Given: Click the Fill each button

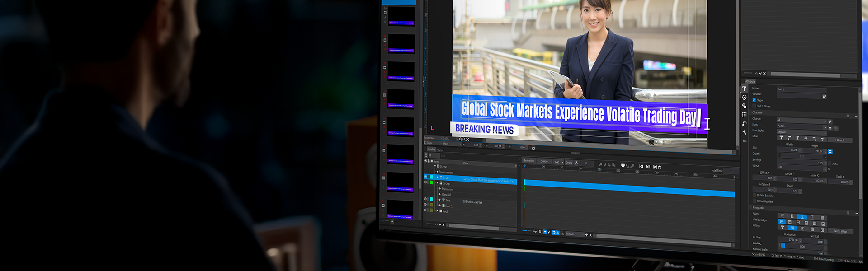Looking at the screenshot, I should [840, 140].
